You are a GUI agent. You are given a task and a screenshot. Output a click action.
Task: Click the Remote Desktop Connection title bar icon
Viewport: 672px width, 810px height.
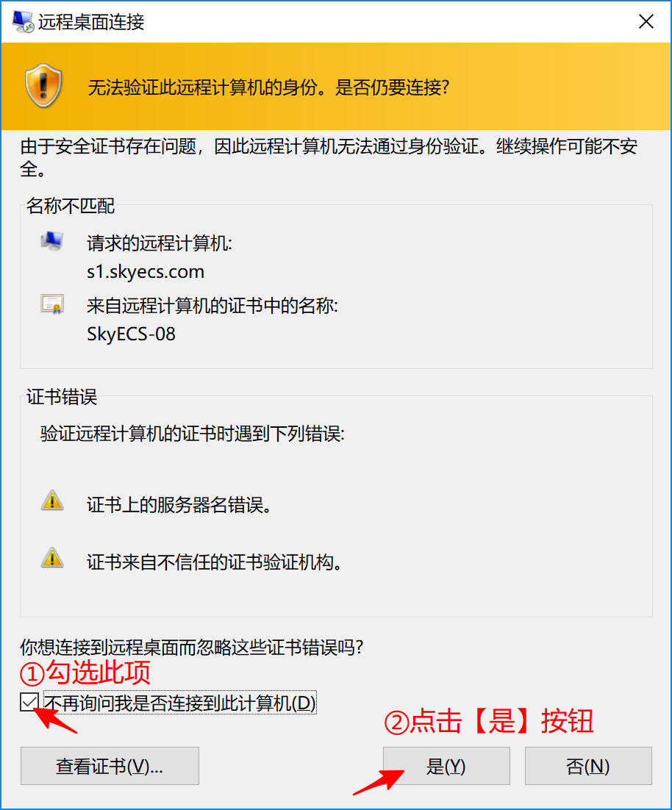tap(23, 21)
